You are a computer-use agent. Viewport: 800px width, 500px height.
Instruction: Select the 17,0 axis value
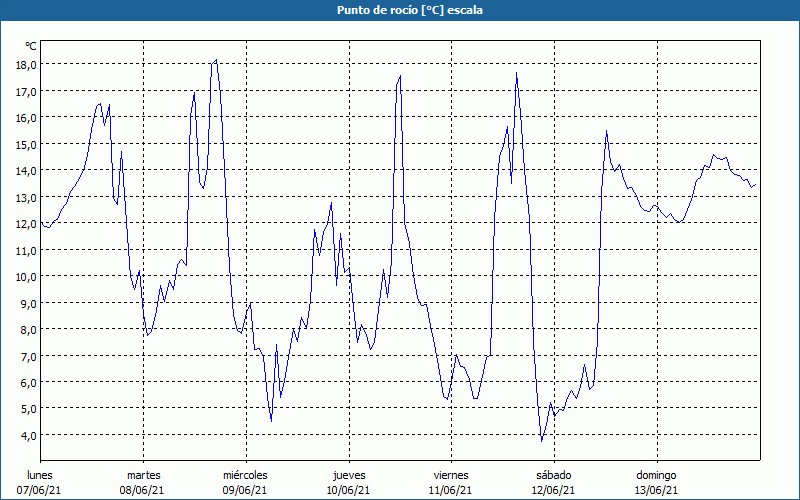pyautogui.click(x=27, y=91)
